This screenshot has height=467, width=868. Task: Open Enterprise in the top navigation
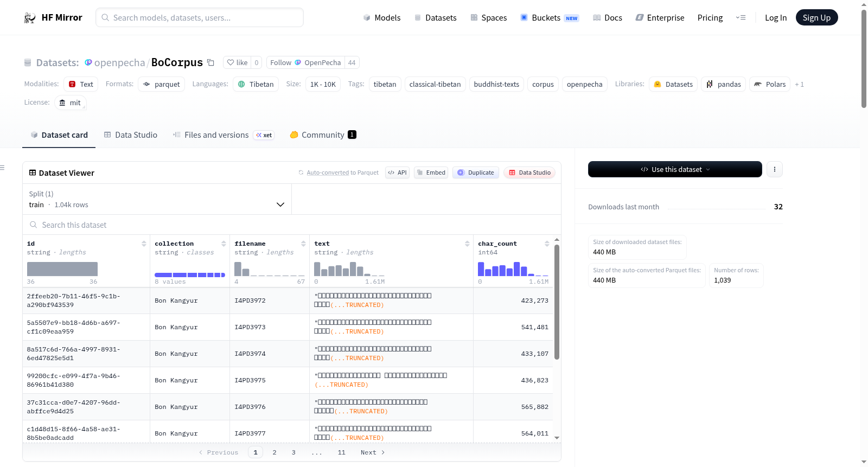pyautogui.click(x=660, y=18)
